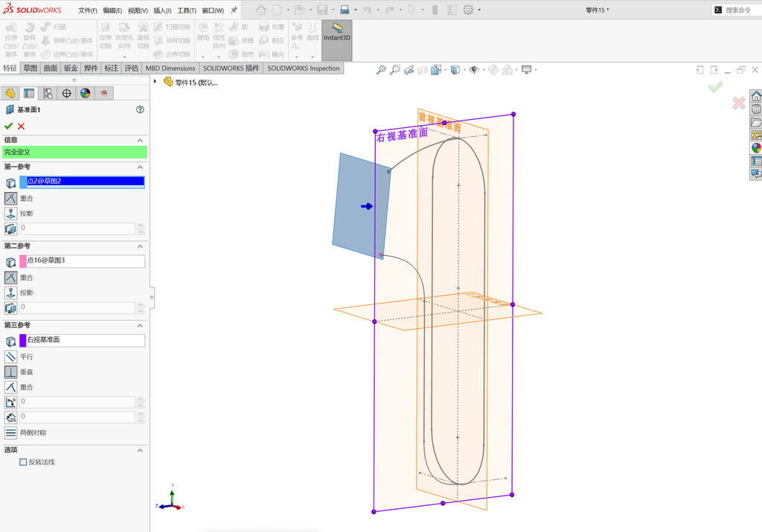The width and height of the screenshot is (762, 532).
Task: Select the 右视基准面 plane label in viewport
Action: 402,135
